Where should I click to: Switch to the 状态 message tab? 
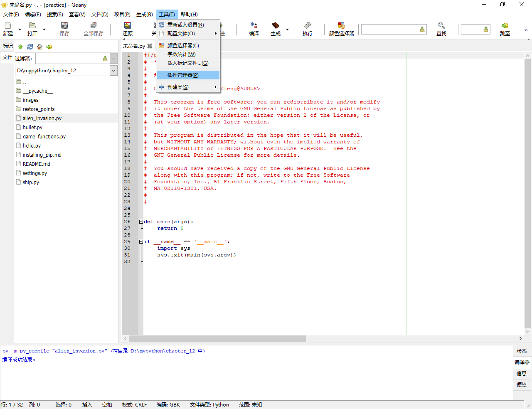[x=522, y=351]
